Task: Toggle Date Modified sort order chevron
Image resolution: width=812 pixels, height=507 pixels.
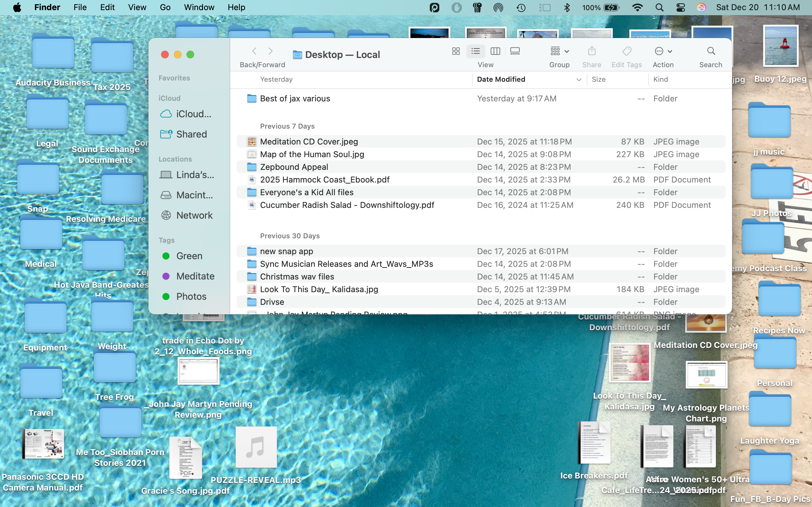Action: pos(579,80)
